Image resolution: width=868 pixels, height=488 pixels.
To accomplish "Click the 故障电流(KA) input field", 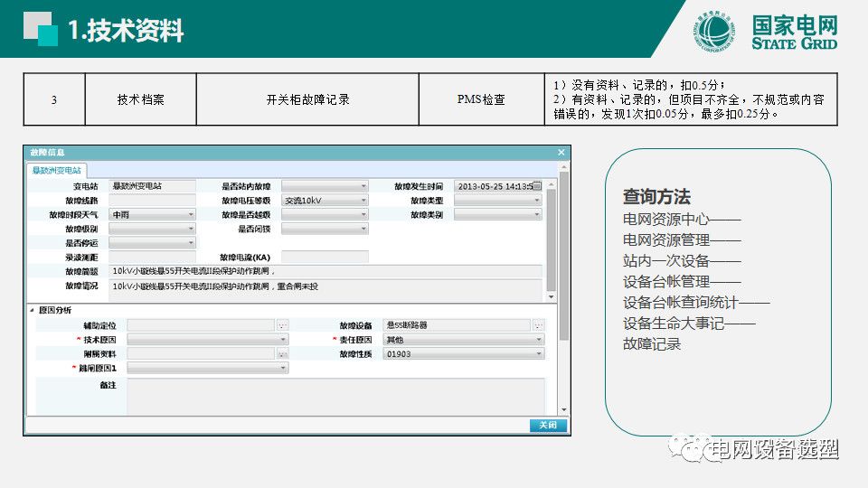I will coord(325,257).
